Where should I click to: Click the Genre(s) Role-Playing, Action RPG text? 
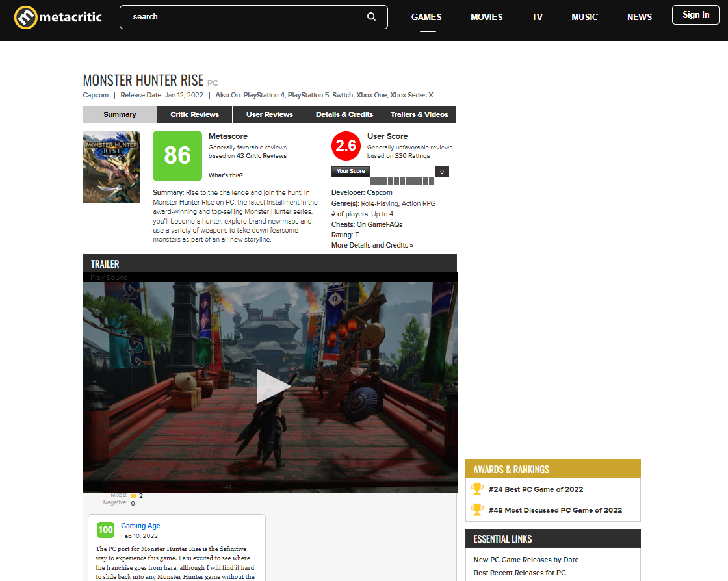383,203
